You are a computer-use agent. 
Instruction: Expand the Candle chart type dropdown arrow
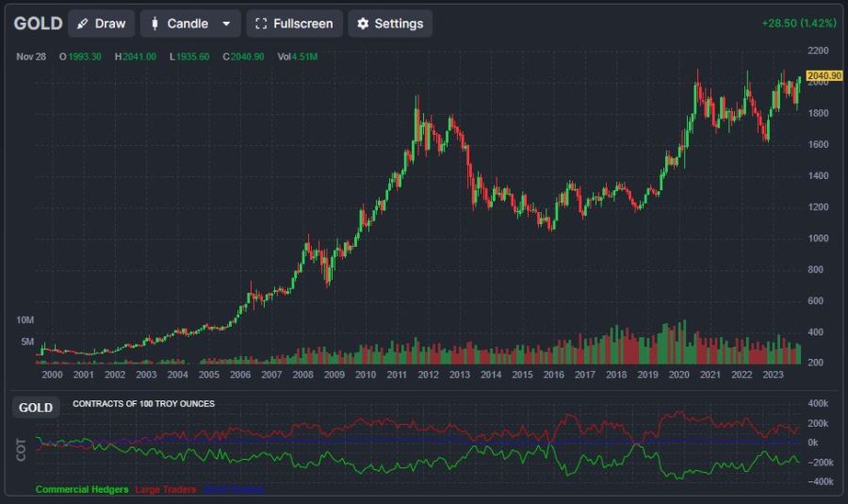[x=226, y=24]
